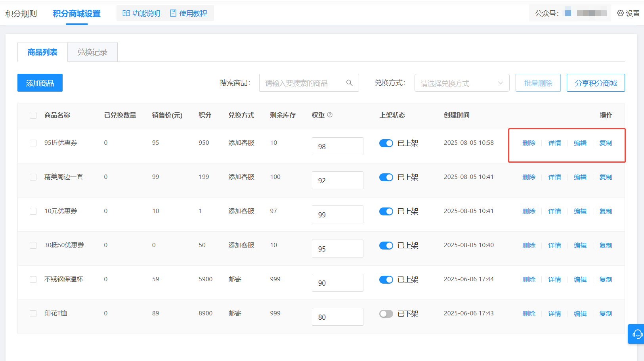644x361 pixels.
Task: View details of 印花T恤
Action: pos(554,314)
